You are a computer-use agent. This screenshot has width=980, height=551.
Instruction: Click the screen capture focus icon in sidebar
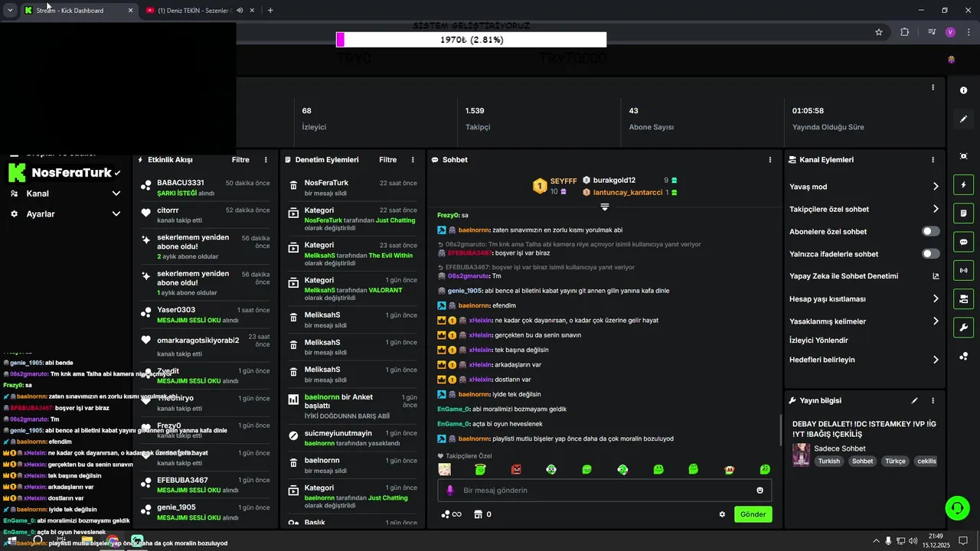963,156
